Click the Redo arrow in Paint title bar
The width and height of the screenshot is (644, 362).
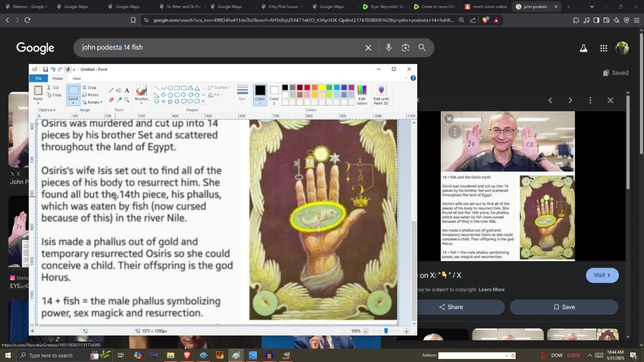[x=60, y=69]
